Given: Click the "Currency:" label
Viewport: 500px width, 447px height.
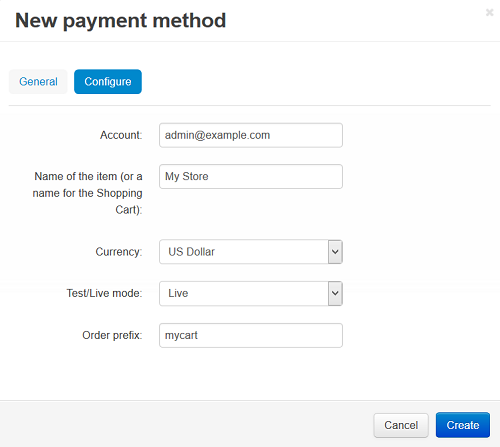Looking at the screenshot, I should click(x=119, y=252).
